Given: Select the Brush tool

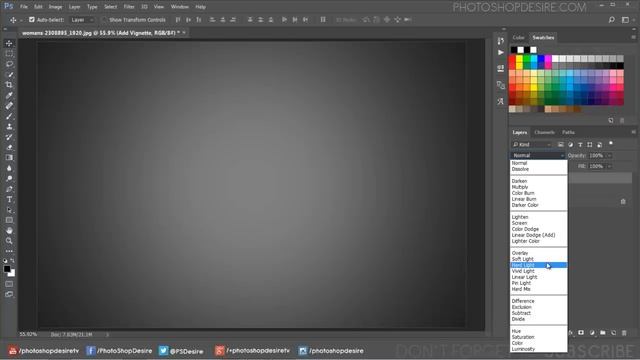Looking at the screenshot, I should coord(9,116).
